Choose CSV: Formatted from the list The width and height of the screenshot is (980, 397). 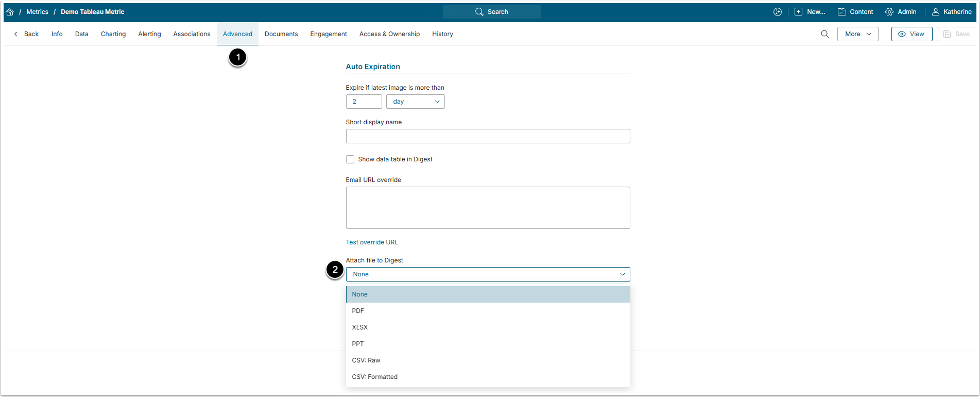point(374,377)
